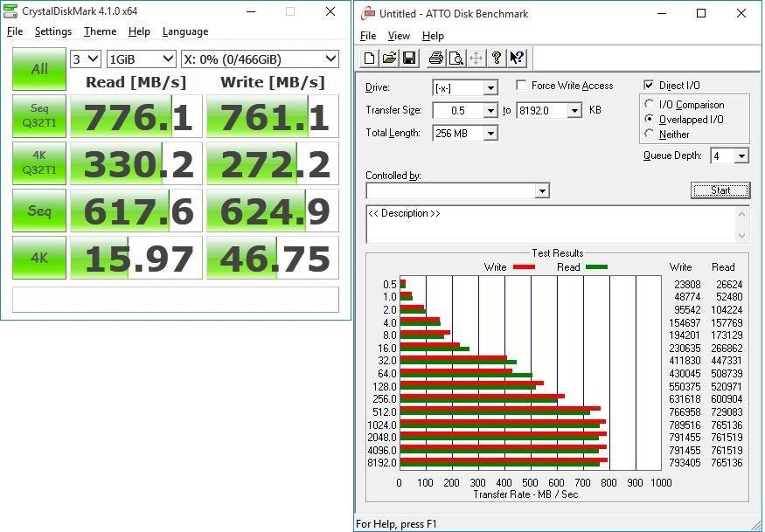This screenshot has width=765, height=532.
Task: Open CrystalDiskMark Language menu
Action: pos(185,31)
